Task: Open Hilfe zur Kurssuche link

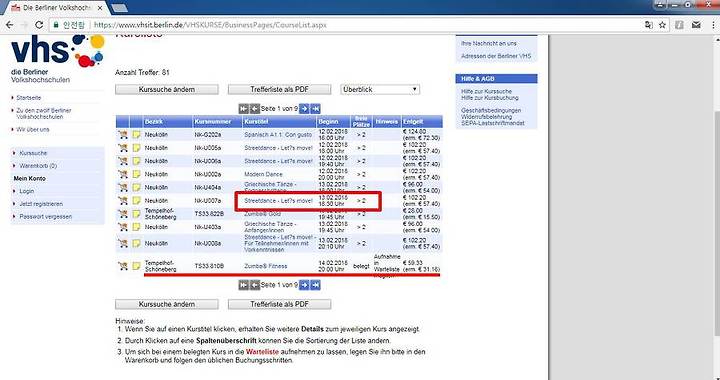Action: [486, 91]
